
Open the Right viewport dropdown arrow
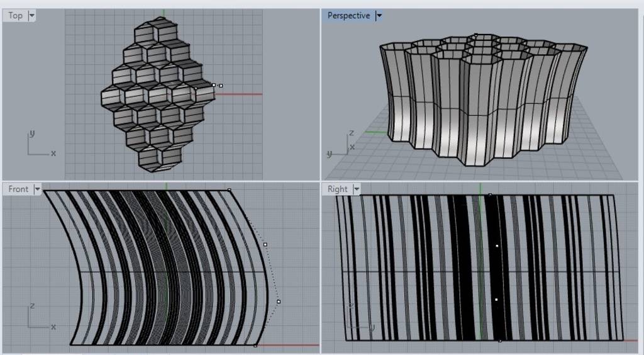[357, 189]
